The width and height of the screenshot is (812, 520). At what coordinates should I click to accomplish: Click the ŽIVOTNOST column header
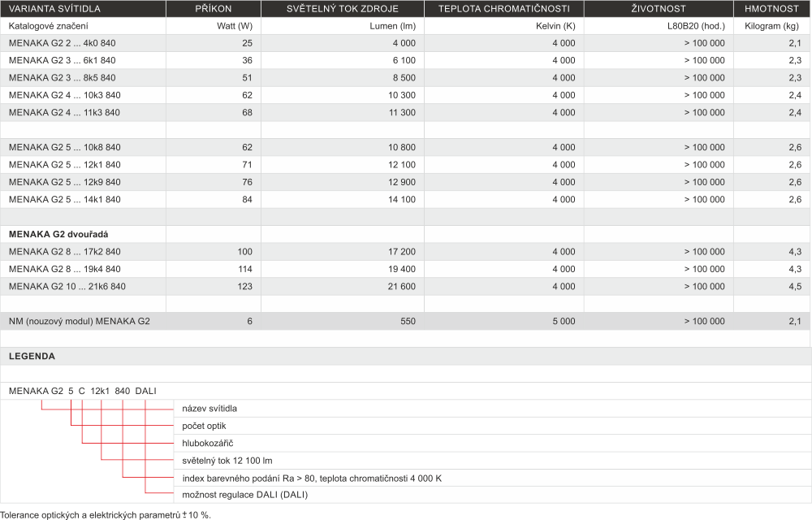pos(659,9)
